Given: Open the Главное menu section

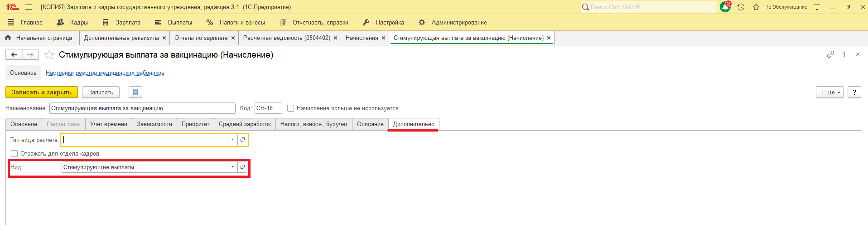Looking at the screenshot, I should click(x=25, y=22).
